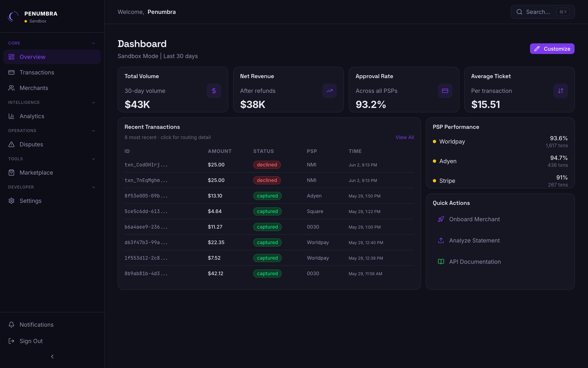Image resolution: width=588 pixels, height=368 pixels.
Task: Open transaction txn_7nEqMghm row
Action: click(x=269, y=180)
